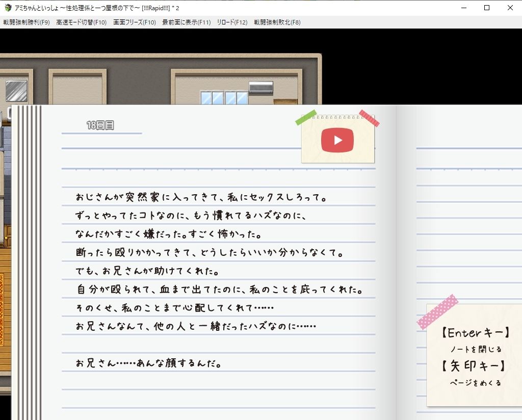Click the green tape on the video note
Screen dimensions: 522x420
(x=306, y=118)
